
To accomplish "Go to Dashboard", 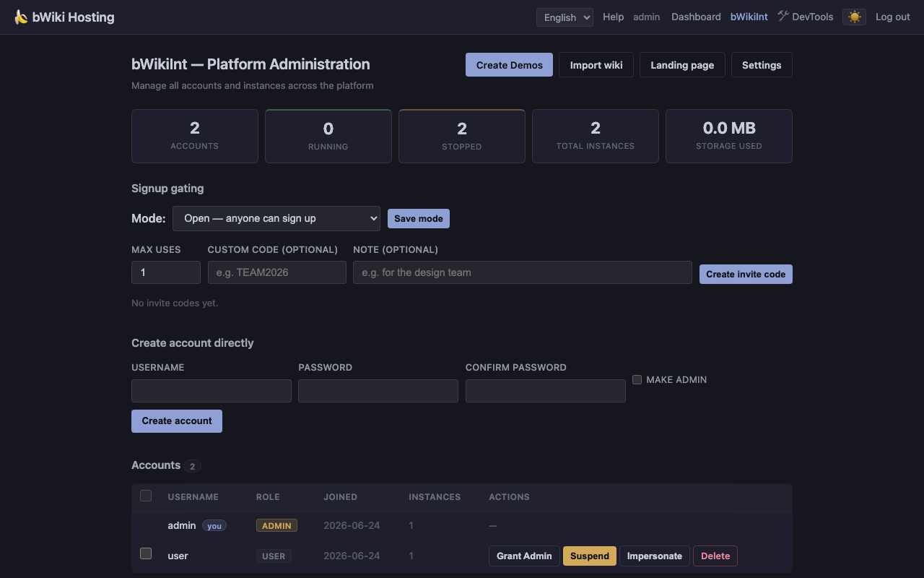I will pos(696,17).
